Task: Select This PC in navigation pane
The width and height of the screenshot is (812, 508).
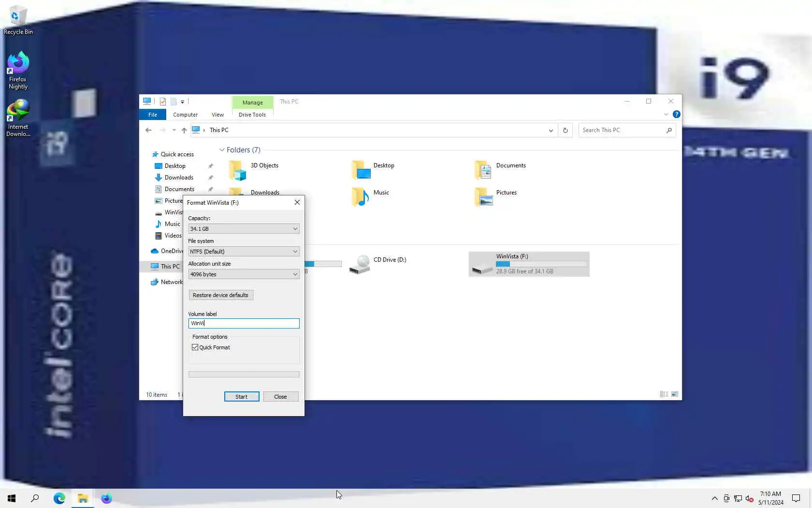Action: (165, 267)
